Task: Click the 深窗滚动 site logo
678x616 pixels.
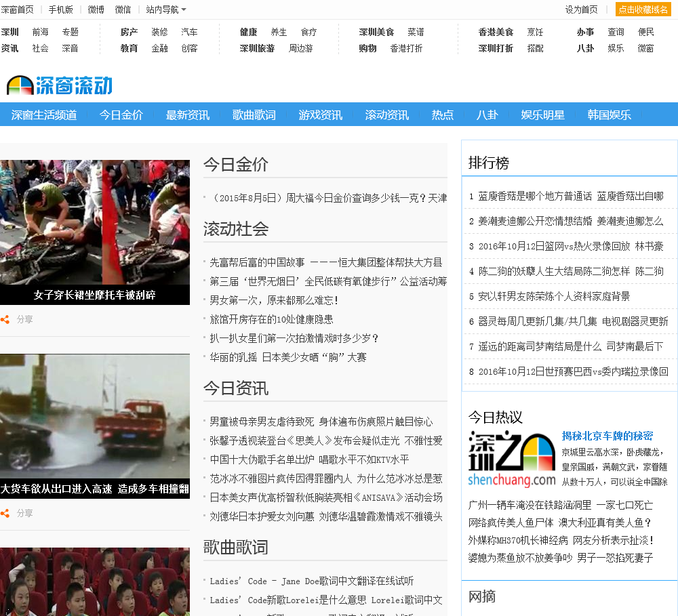Action: click(60, 85)
